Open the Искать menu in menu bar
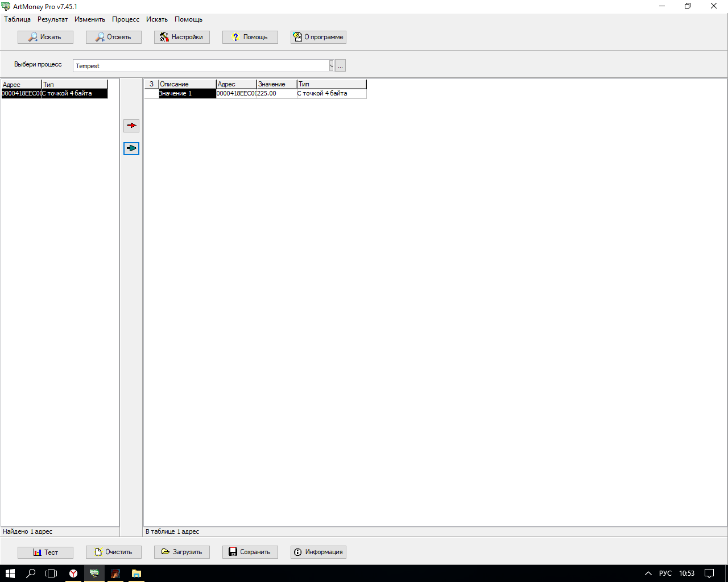The height and width of the screenshot is (582, 728). tap(157, 19)
